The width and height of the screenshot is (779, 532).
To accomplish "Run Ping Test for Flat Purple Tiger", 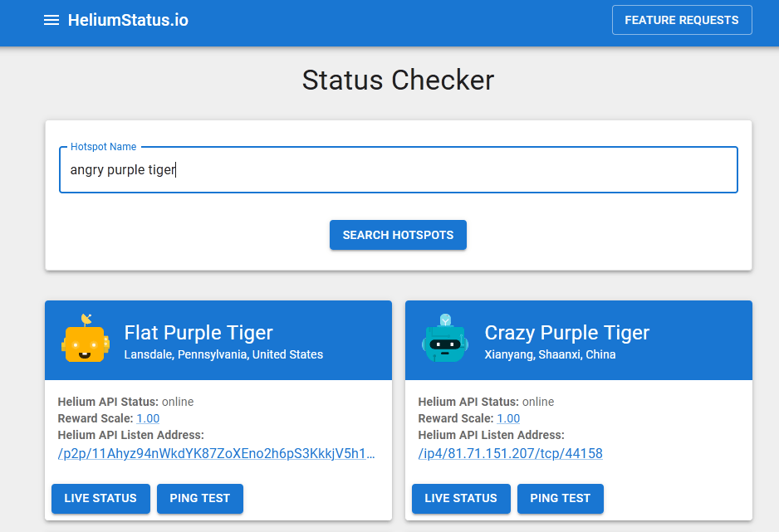I will [199, 498].
